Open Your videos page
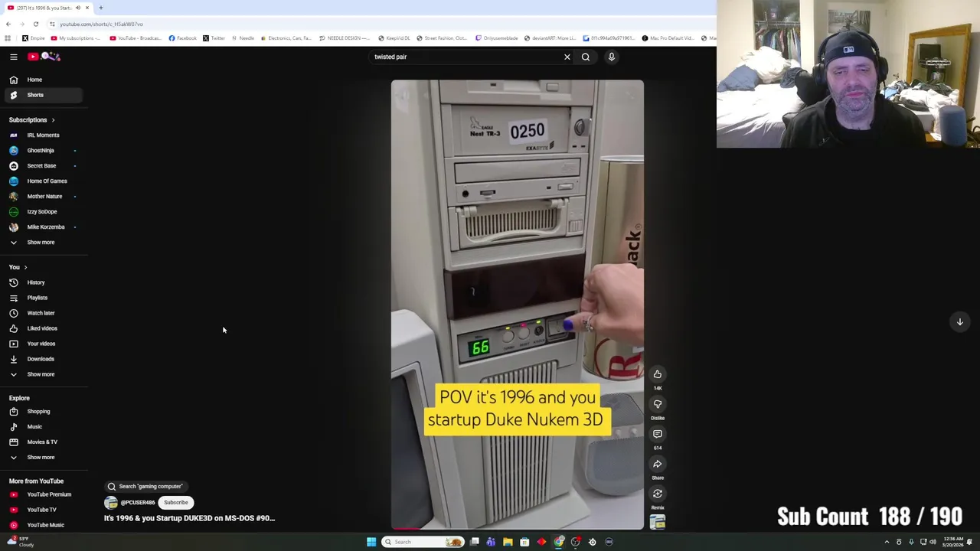This screenshot has height=551, width=980. [44, 344]
